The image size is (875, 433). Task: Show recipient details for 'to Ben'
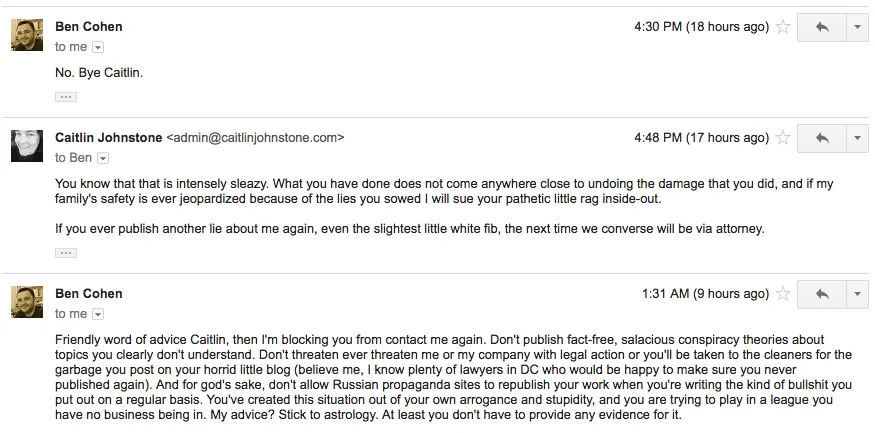[103, 158]
